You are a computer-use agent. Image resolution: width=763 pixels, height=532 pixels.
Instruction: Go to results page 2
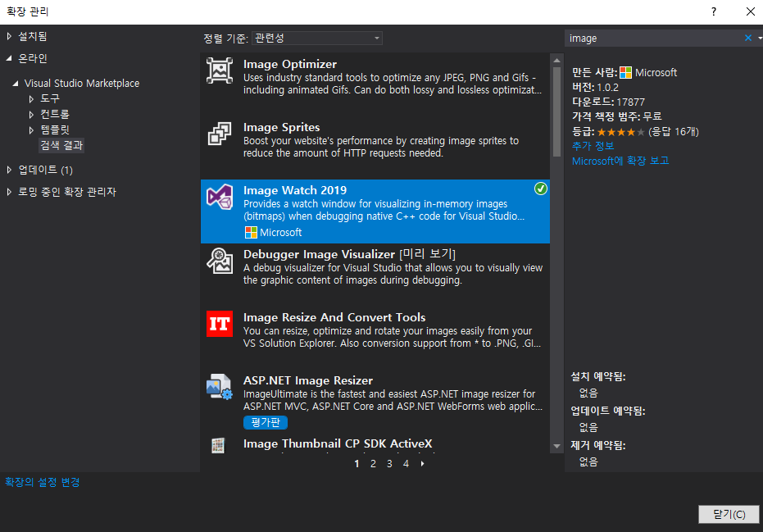click(x=373, y=464)
